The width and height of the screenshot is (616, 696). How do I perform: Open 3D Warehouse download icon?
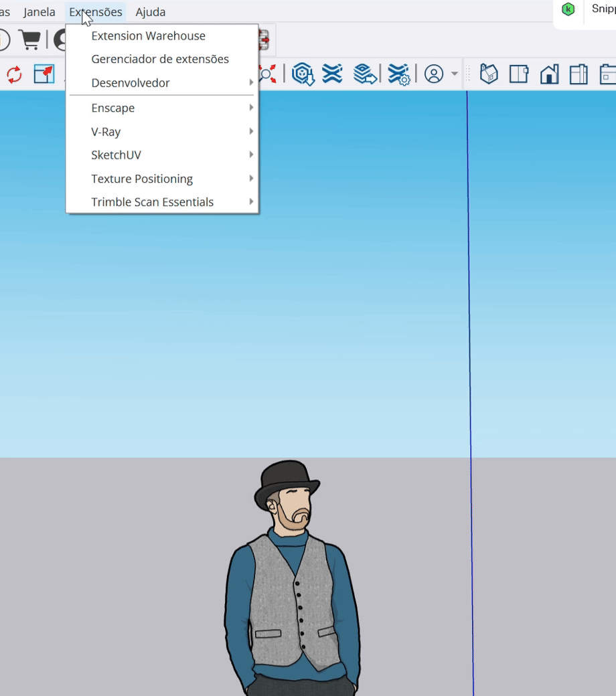pos(303,74)
